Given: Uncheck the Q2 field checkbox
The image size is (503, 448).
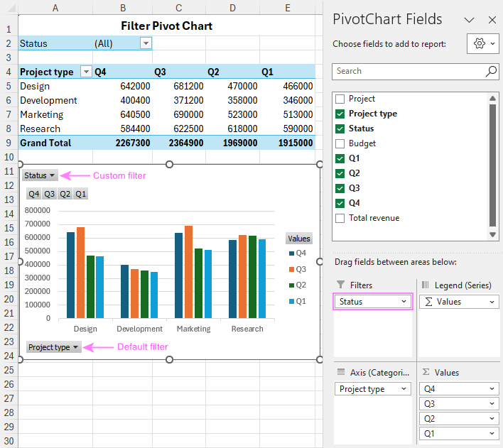Looking at the screenshot, I should tap(340, 173).
